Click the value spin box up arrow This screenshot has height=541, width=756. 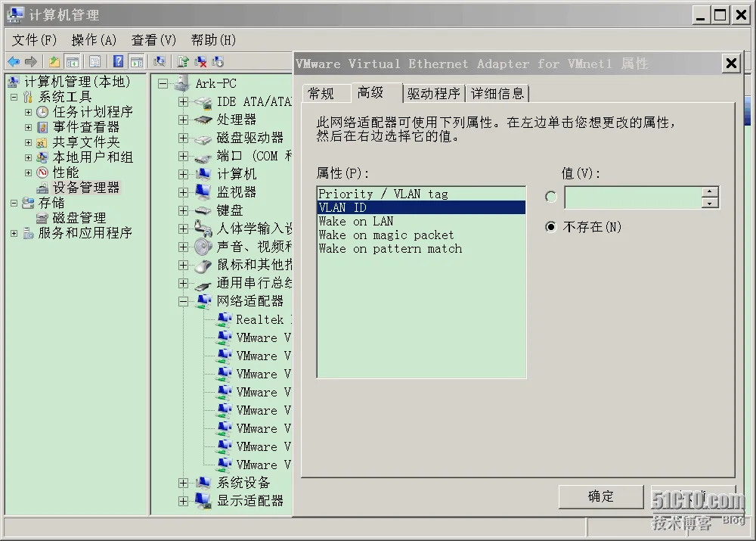710,192
